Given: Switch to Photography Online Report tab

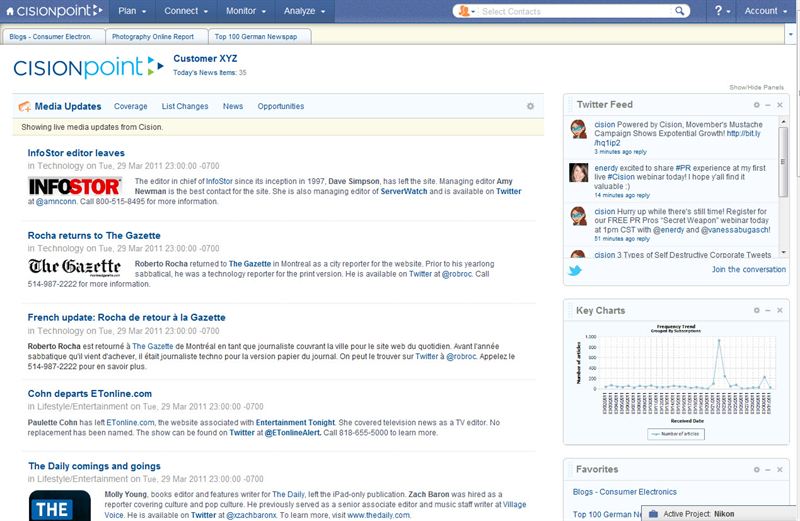Looking at the screenshot, I should 155,36.
